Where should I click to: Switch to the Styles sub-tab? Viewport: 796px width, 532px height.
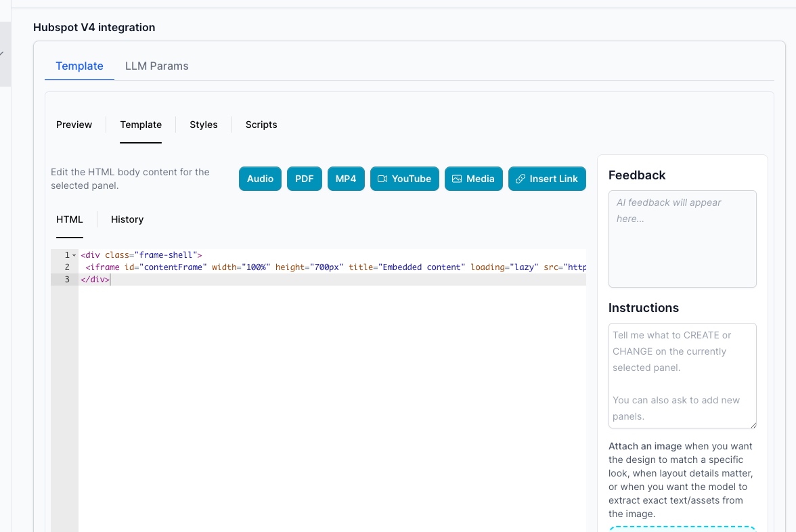[x=204, y=125]
